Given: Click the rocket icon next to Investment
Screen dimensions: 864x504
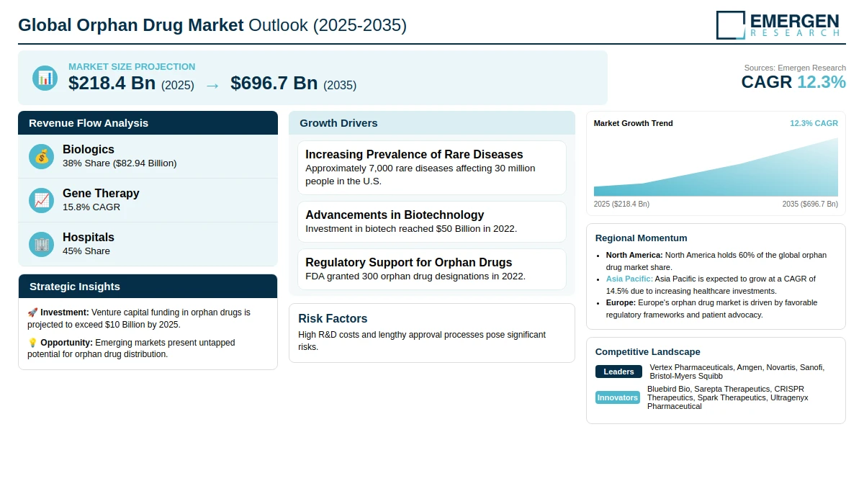Looking at the screenshot, I should (32, 312).
